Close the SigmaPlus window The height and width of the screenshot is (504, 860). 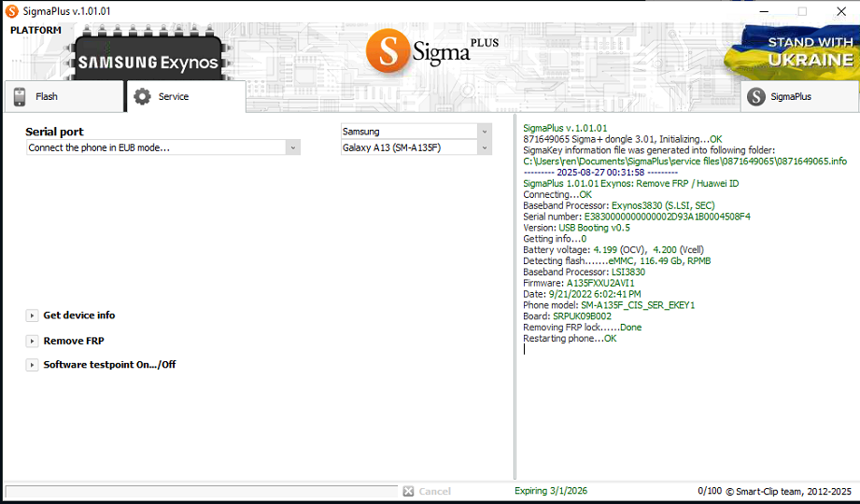(x=841, y=11)
